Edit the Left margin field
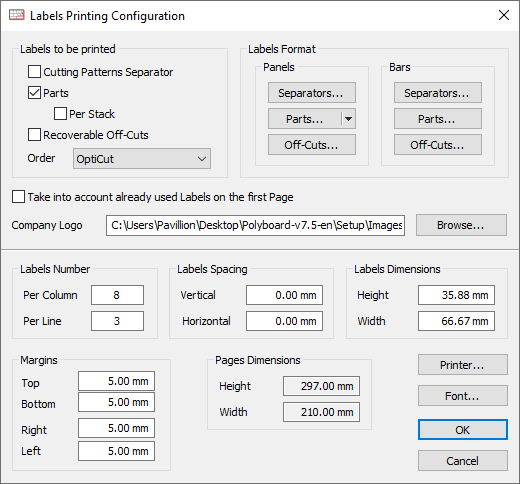This screenshot has height=484, width=520. pos(117,451)
